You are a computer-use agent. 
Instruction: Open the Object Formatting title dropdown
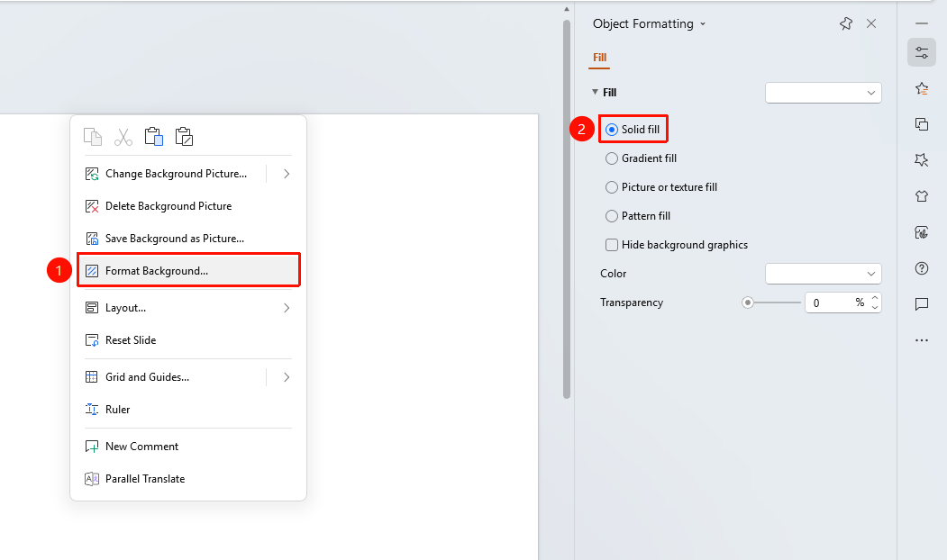703,24
